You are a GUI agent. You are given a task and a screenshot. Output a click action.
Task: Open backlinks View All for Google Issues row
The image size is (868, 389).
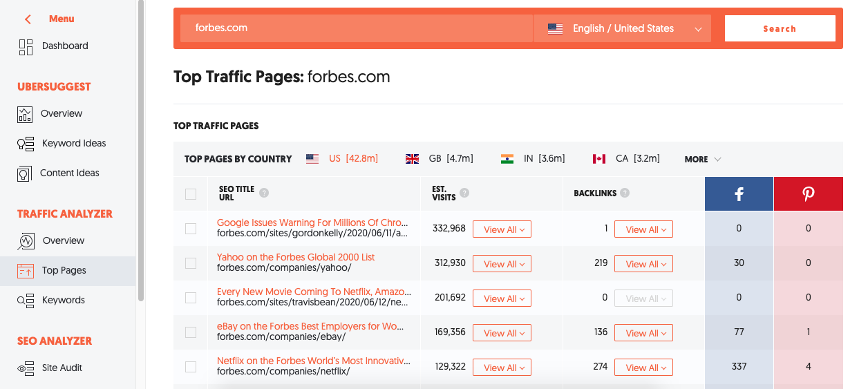point(643,229)
